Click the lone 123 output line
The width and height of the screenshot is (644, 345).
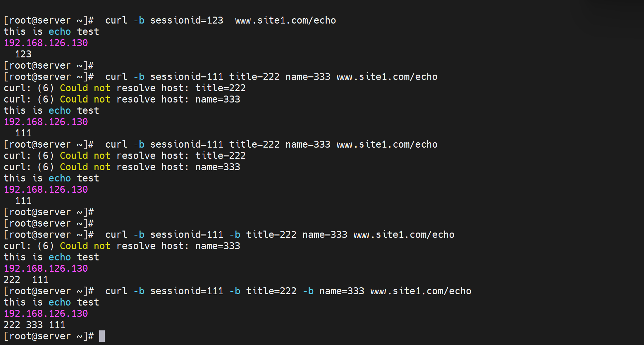(23, 54)
